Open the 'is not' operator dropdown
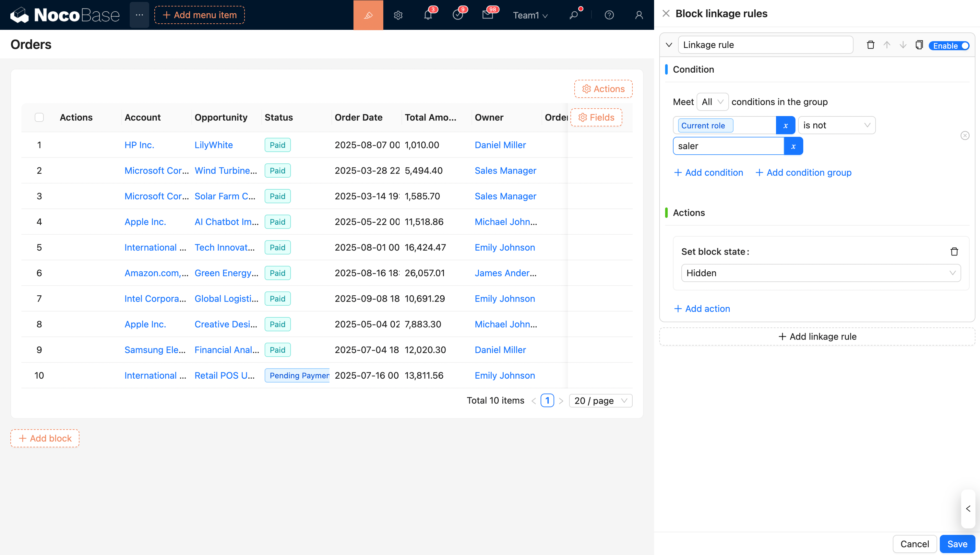 coord(836,125)
